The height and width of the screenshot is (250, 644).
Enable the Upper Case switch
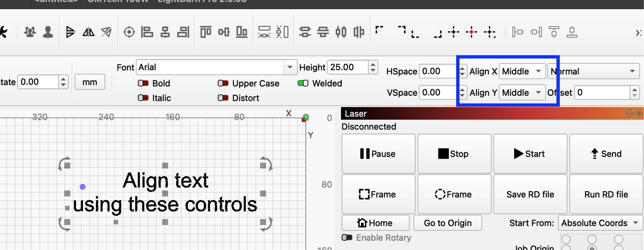[223, 83]
